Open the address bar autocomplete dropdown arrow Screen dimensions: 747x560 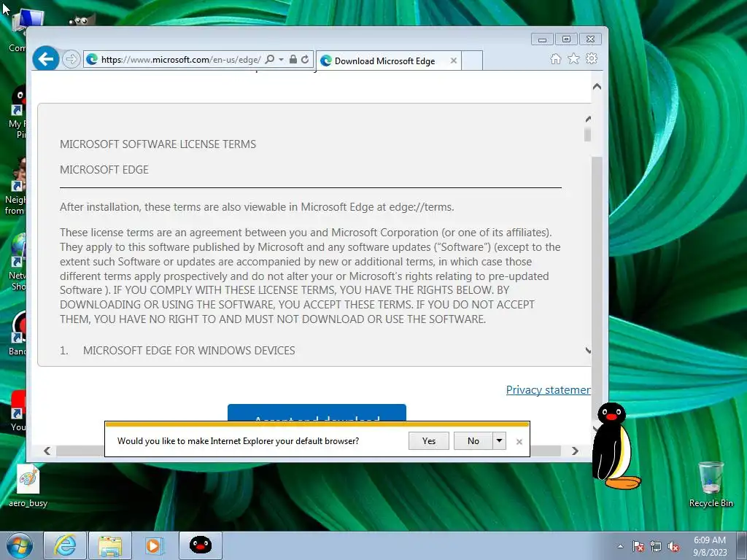point(281,60)
